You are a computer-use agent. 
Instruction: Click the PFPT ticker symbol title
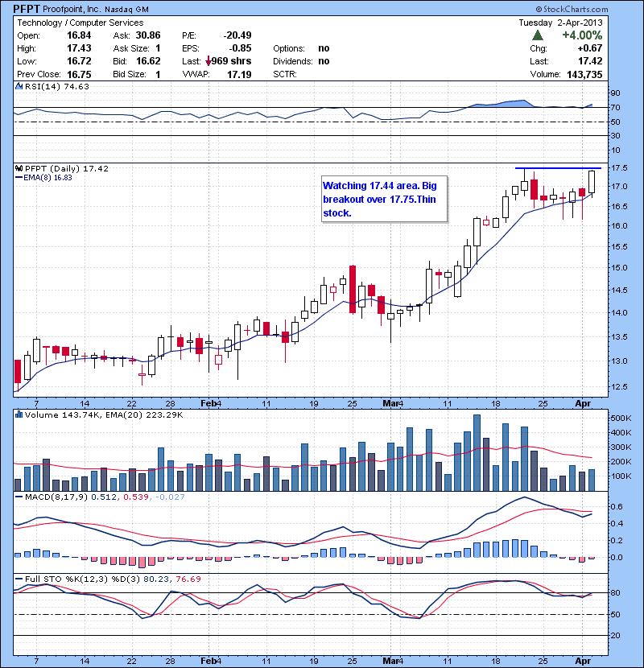click(x=27, y=9)
